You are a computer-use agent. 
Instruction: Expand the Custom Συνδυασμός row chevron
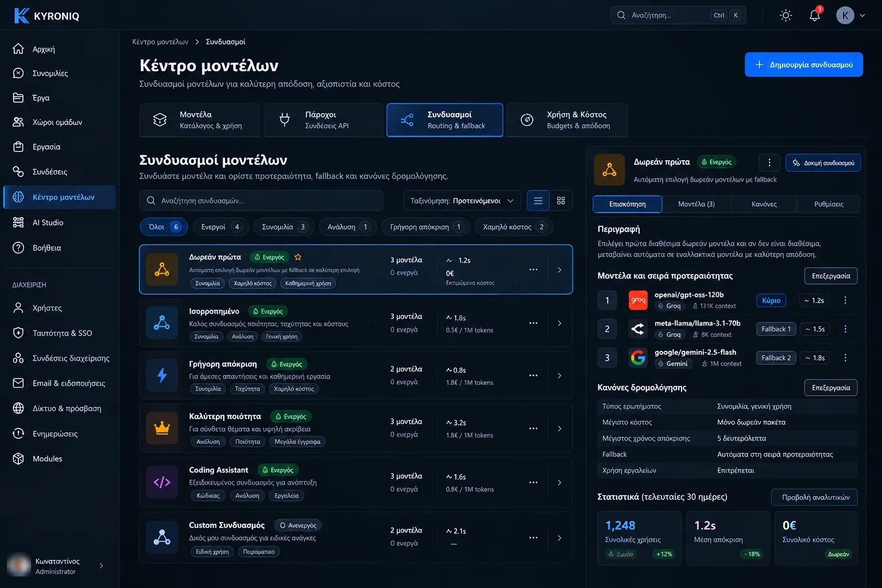559,538
